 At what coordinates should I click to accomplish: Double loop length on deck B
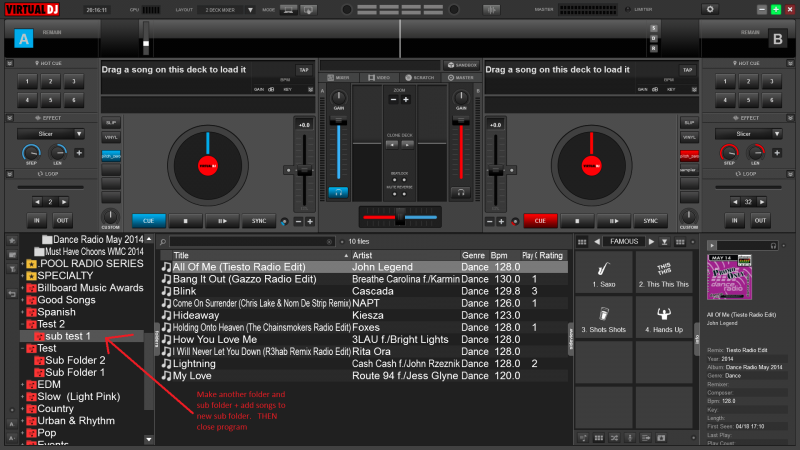[x=762, y=202]
